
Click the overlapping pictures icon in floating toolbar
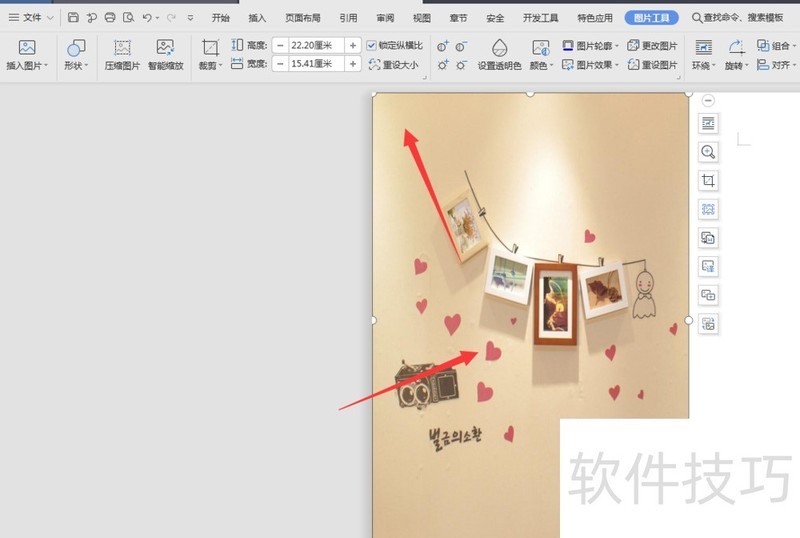click(x=708, y=295)
